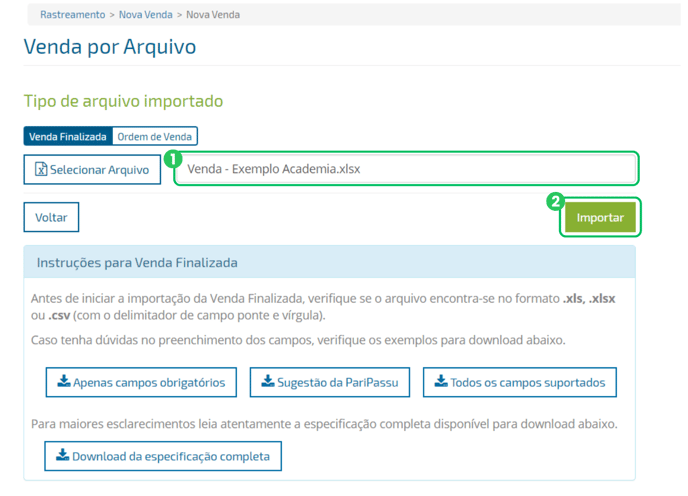
Task: Open file picker via Selecionar Arquivo
Action: click(x=92, y=170)
